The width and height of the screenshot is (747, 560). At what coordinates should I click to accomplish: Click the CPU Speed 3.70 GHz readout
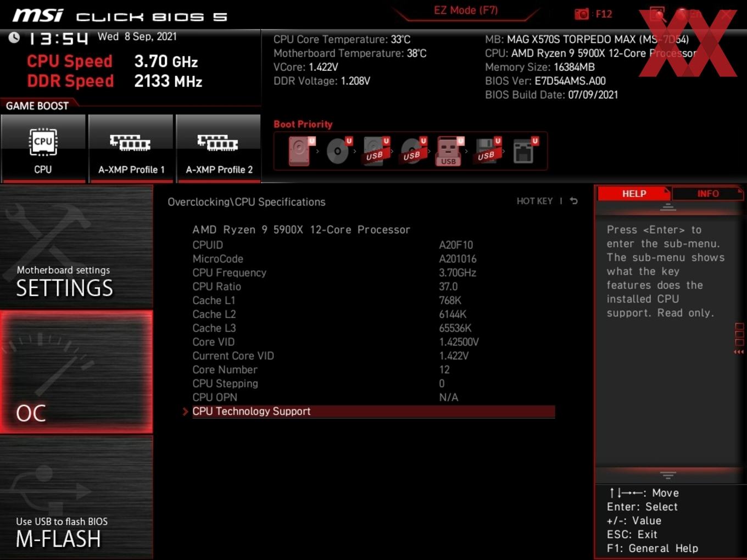[113, 61]
